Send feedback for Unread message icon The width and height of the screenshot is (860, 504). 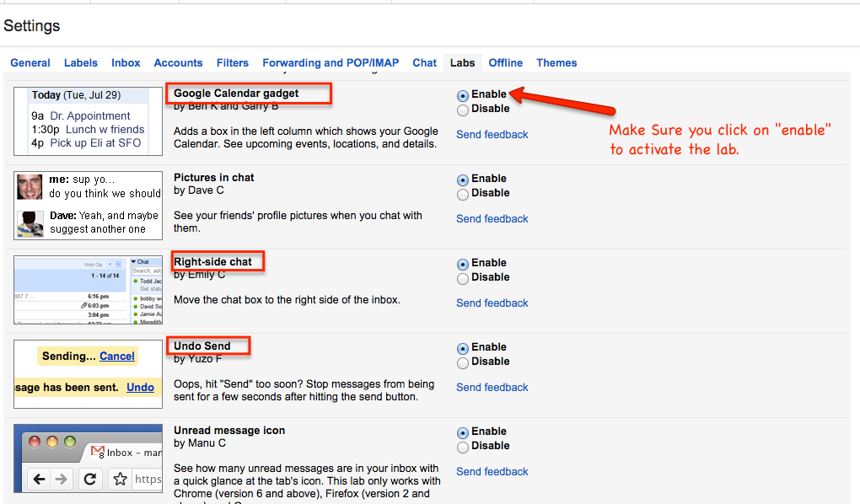pos(492,472)
